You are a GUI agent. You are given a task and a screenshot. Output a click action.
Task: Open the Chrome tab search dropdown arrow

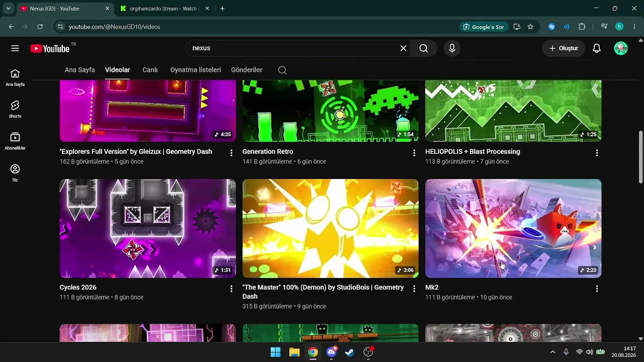click(x=9, y=9)
